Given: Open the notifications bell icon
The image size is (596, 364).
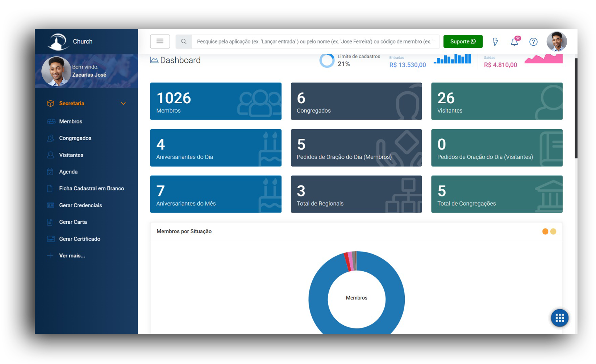Looking at the screenshot, I should coord(514,42).
